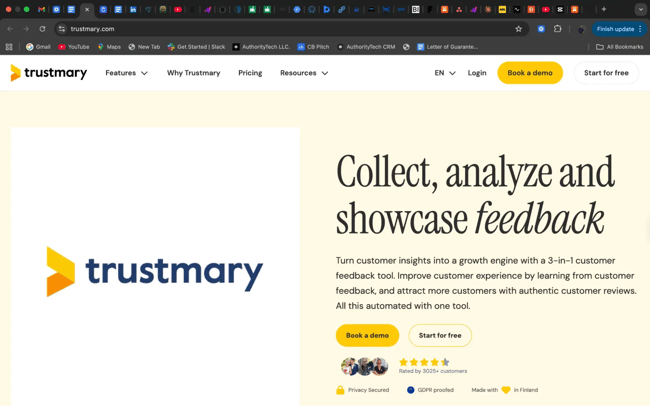Click the Collect, analyze and showcase headline
This screenshot has height=406, width=650.
pyautogui.click(x=475, y=195)
